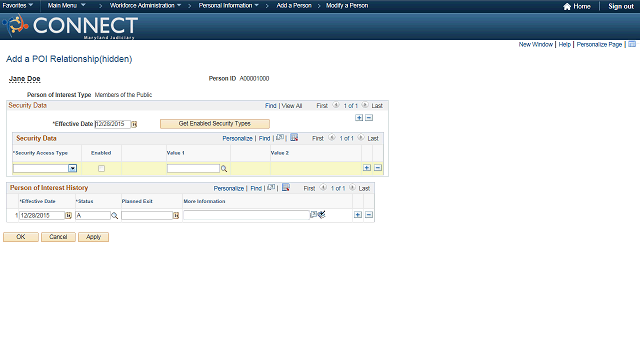The height and width of the screenshot is (360, 640).
Task: Click the Person ID value A00001000
Action: pos(254,78)
